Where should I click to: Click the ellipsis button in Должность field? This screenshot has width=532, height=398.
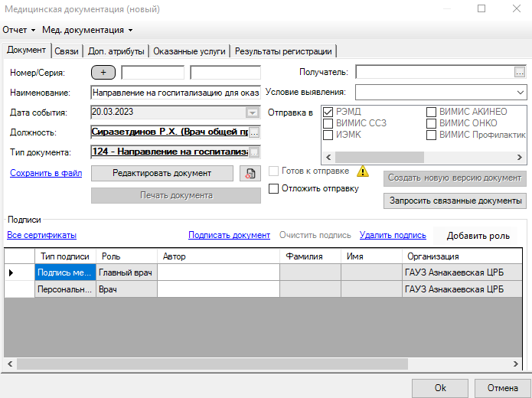coord(254,132)
